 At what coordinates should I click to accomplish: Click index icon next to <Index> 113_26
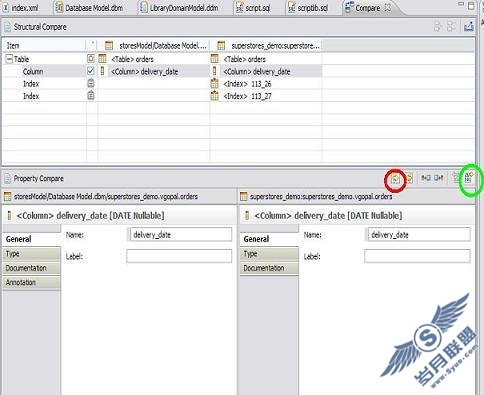tap(214, 83)
